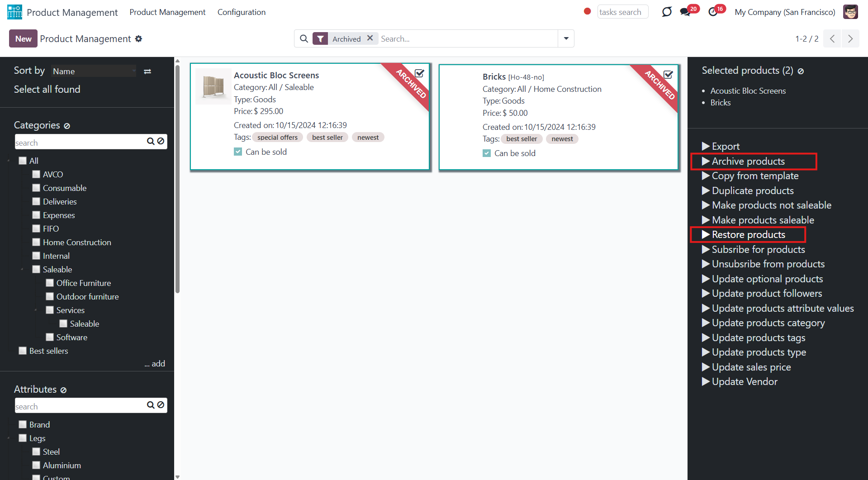This screenshot has height=480, width=868.
Task: Deselect the Acoustic Bloc Screens card
Action: [x=419, y=73]
